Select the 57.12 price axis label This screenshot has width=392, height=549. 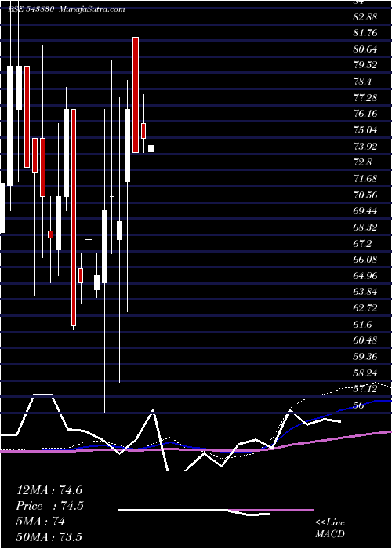click(x=365, y=389)
